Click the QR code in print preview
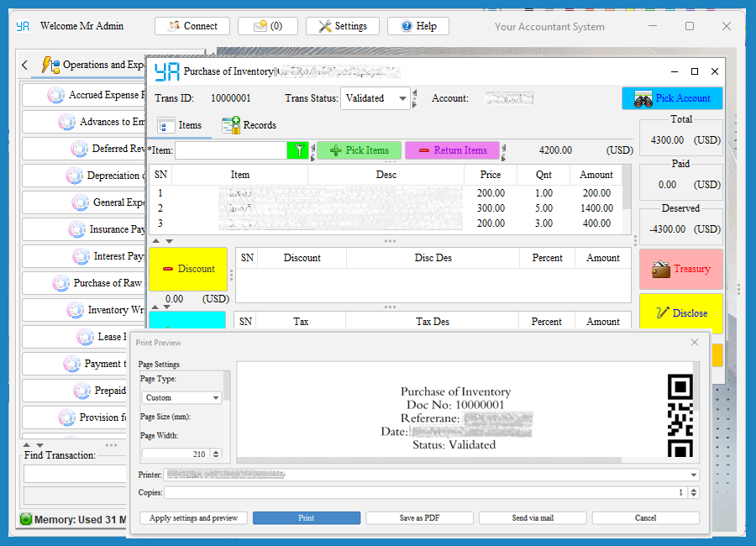This screenshot has height=546, width=756. (x=680, y=415)
